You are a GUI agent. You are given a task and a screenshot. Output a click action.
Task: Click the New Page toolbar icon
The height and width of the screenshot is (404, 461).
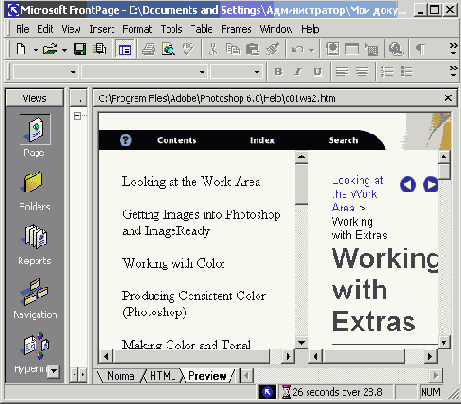click(x=21, y=49)
